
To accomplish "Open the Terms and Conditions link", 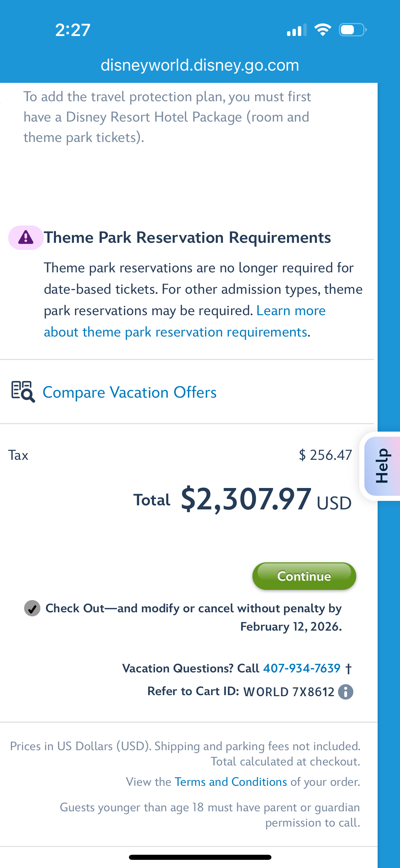I will pyautogui.click(x=231, y=782).
